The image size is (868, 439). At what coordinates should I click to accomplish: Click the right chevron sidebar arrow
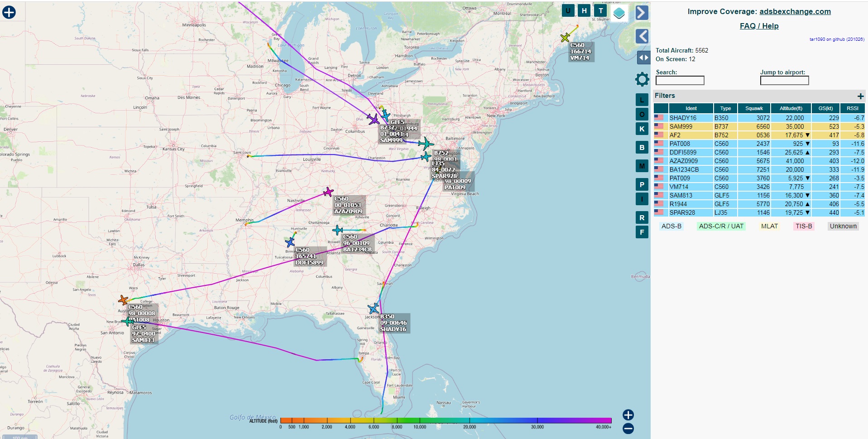point(642,13)
